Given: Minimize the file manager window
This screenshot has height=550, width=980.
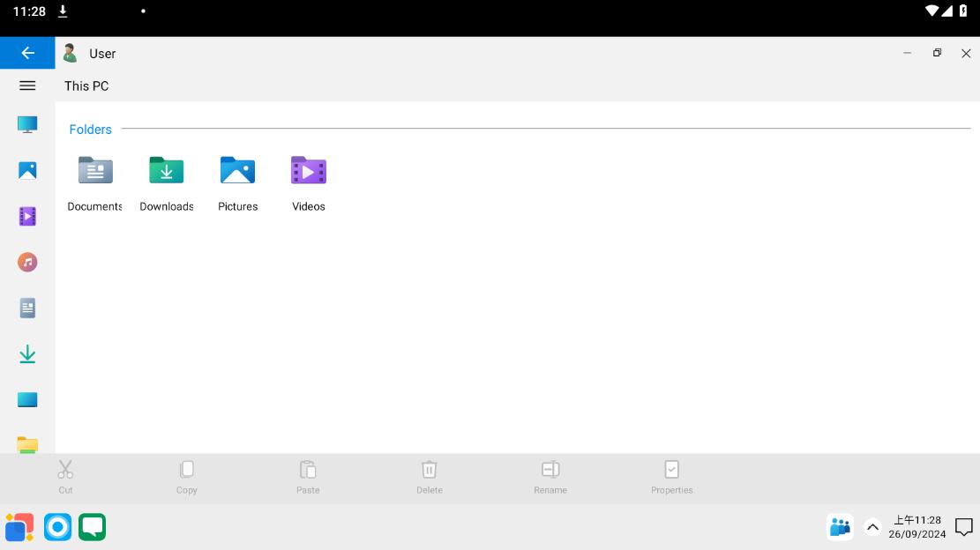Looking at the screenshot, I should 908,53.
